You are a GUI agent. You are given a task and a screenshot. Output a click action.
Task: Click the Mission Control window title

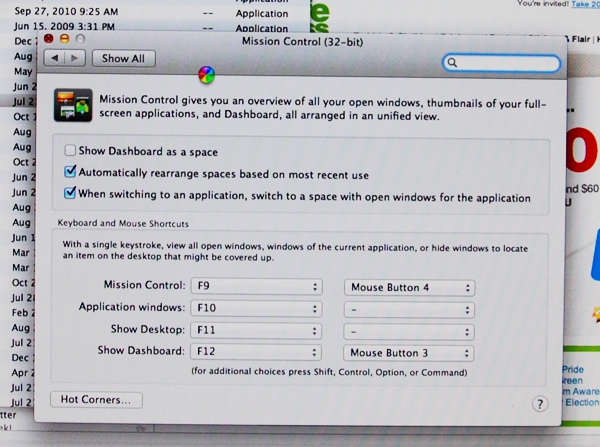(302, 41)
